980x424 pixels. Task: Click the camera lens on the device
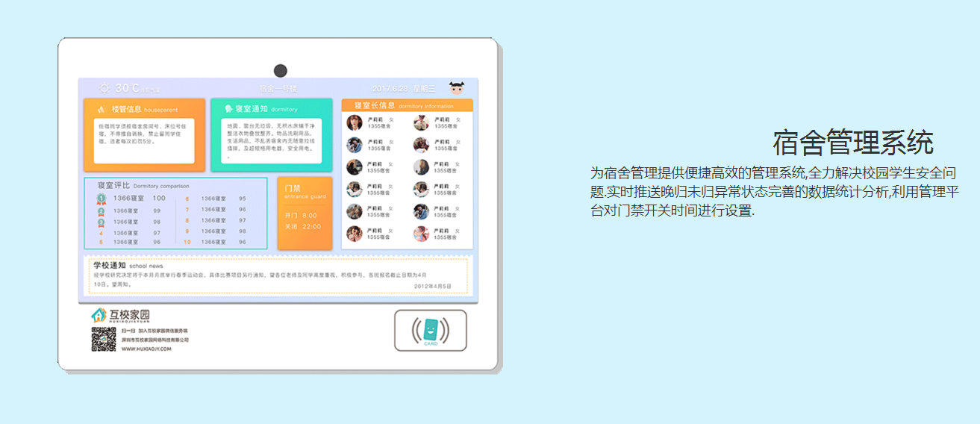tap(281, 71)
